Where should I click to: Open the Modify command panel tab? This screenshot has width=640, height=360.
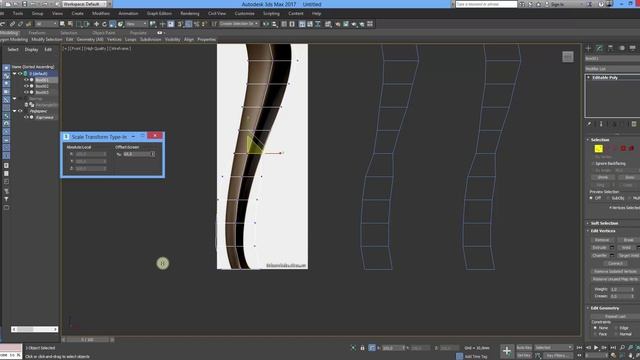(x=599, y=48)
